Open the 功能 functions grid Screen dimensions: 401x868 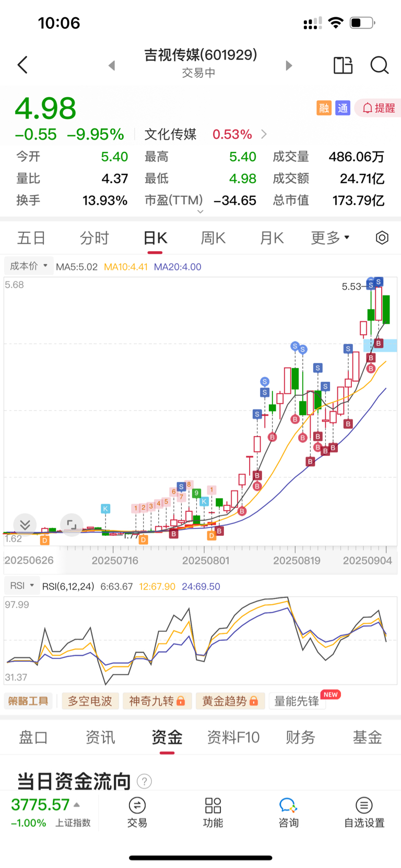213,813
